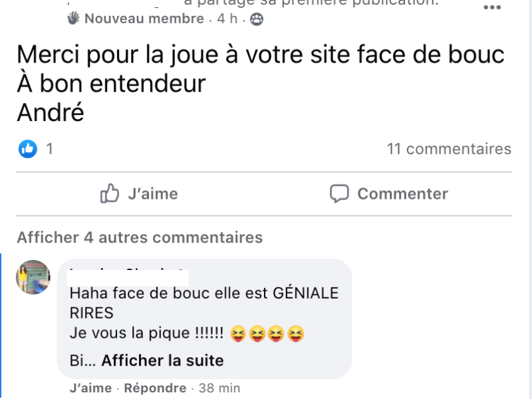
Task: Open the "11 commentaires" link
Action: coord(449,149)
